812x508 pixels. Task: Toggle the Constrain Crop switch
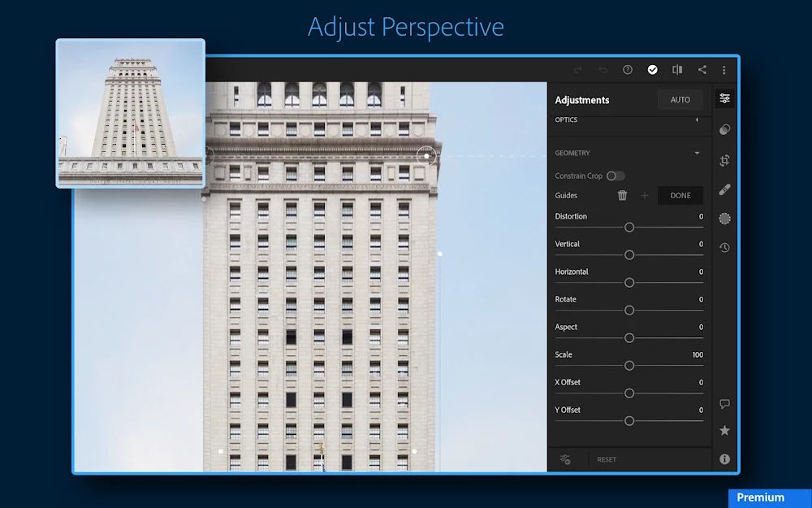tap(615, 176)
